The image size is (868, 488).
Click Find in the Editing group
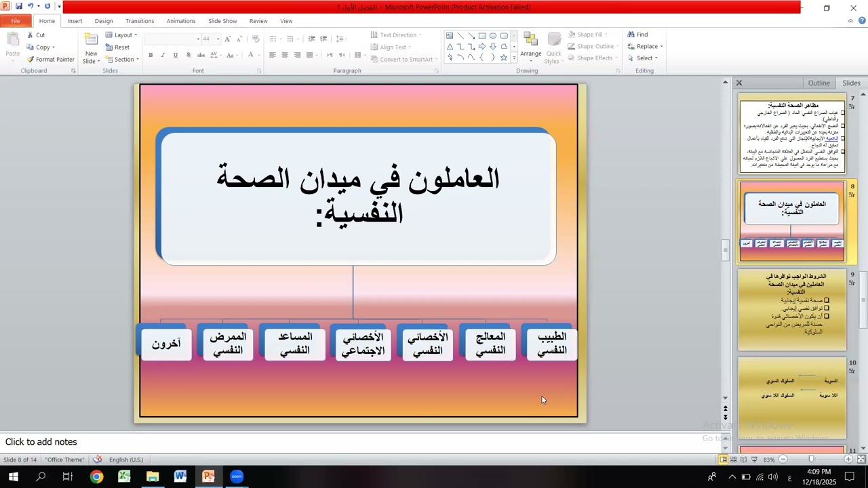pos(637,35)
